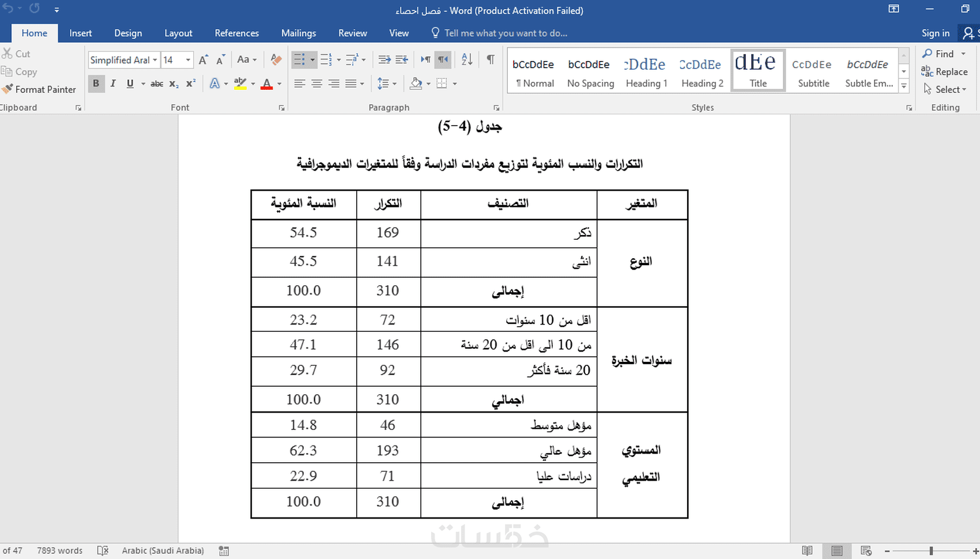Image resolution: width=980 pixels, height=559 pixels.
Task: Expand the Styles gallery
Action: click(x=904, y=86)
